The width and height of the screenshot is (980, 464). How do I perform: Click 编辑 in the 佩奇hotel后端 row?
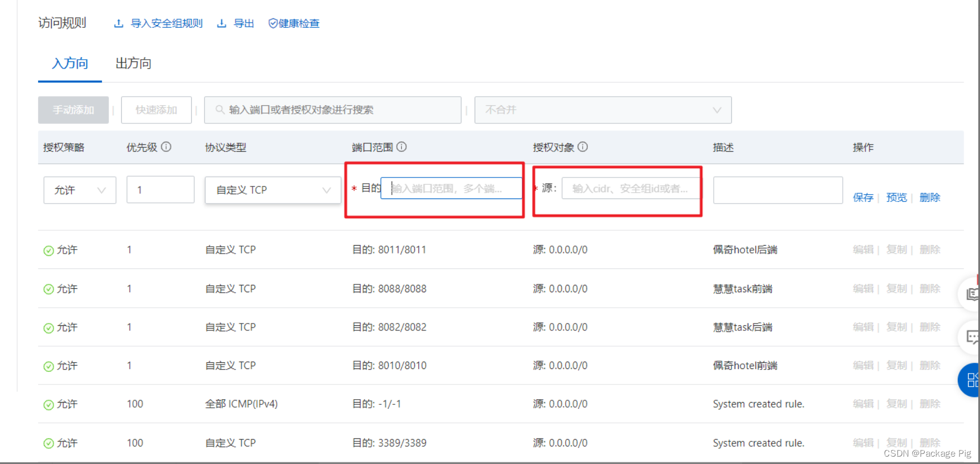pos(863,250)
